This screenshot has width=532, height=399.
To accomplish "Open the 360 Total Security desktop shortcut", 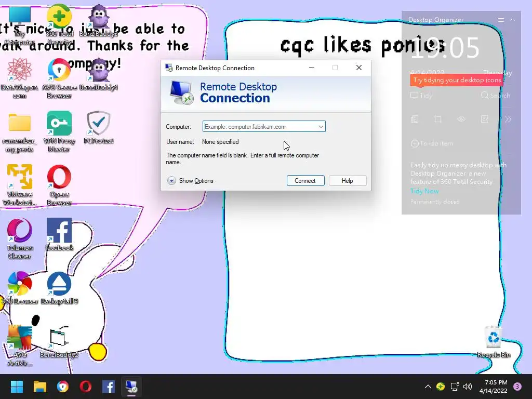I will coord(59,25).
